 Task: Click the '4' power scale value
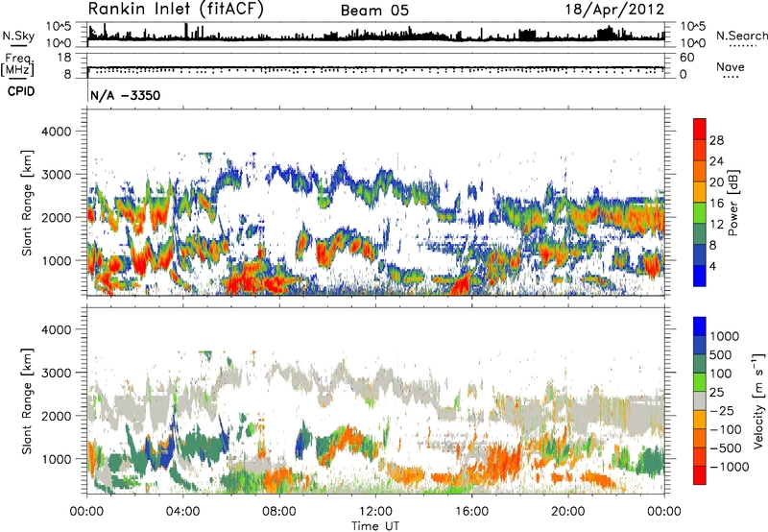point(712,267)
